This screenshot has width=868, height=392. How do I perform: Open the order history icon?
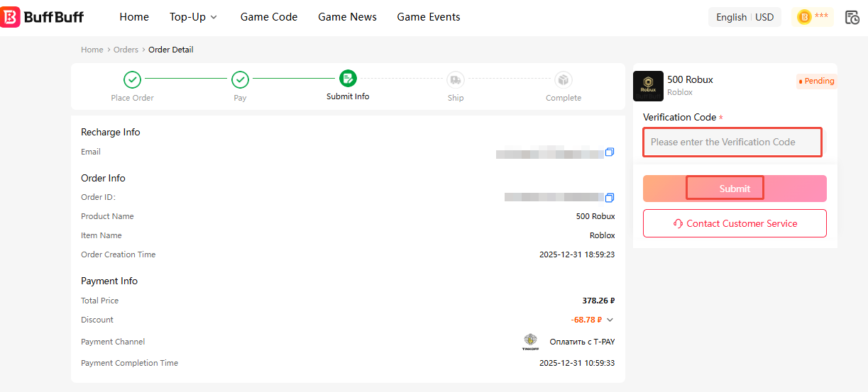852,17
